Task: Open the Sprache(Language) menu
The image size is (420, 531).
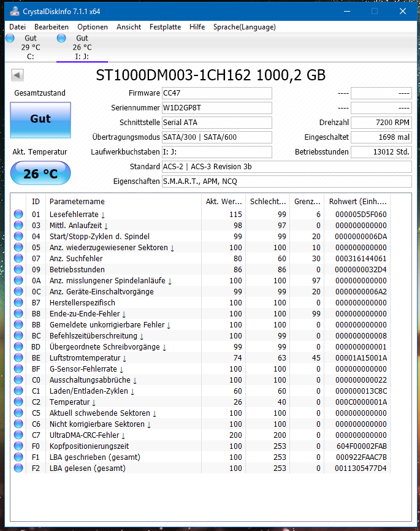Action: point(245,27)
